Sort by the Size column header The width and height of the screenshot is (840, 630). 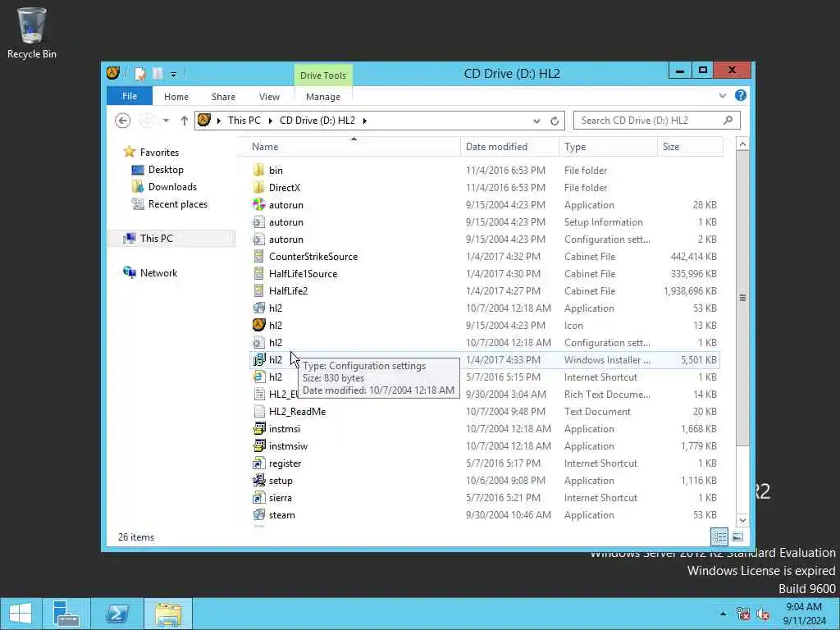click(x=690, y=147)
